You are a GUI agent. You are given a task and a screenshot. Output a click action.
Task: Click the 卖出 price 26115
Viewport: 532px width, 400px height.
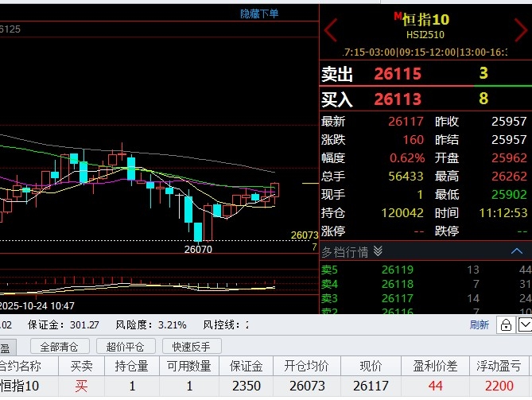(398, 74)
